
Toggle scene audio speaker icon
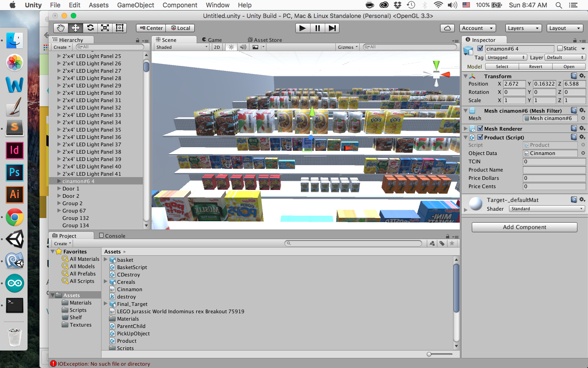(243, 47)
